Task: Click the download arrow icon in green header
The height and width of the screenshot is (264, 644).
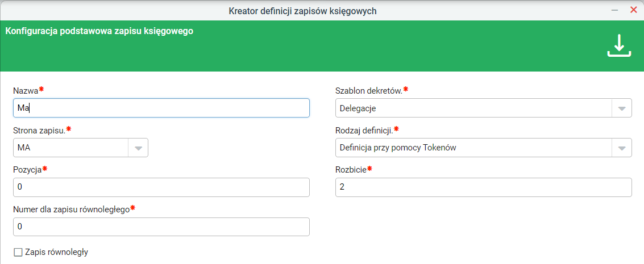Action: click(619, 45)
